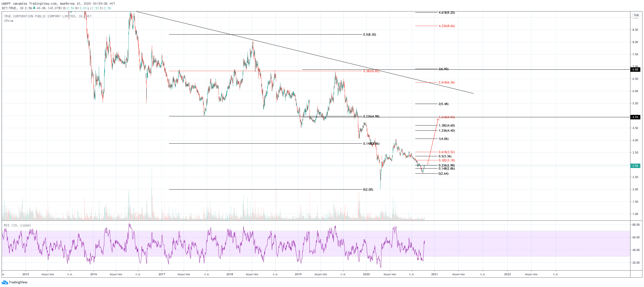
Task: Select the 1(4.06) Fibonacci label
Action: click(x=443, y=139)
